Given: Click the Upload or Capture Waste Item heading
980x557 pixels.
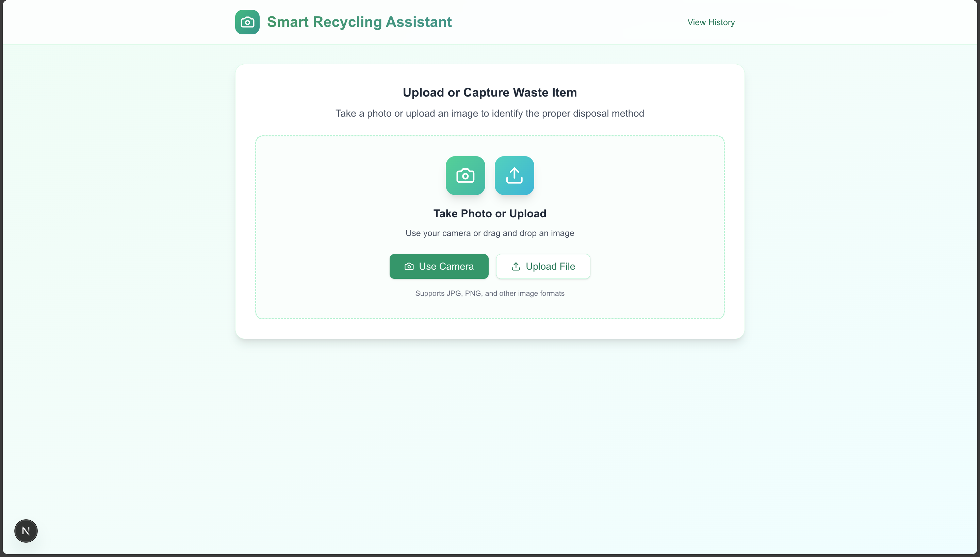Looking at the screenshot, I should (490, 92).
